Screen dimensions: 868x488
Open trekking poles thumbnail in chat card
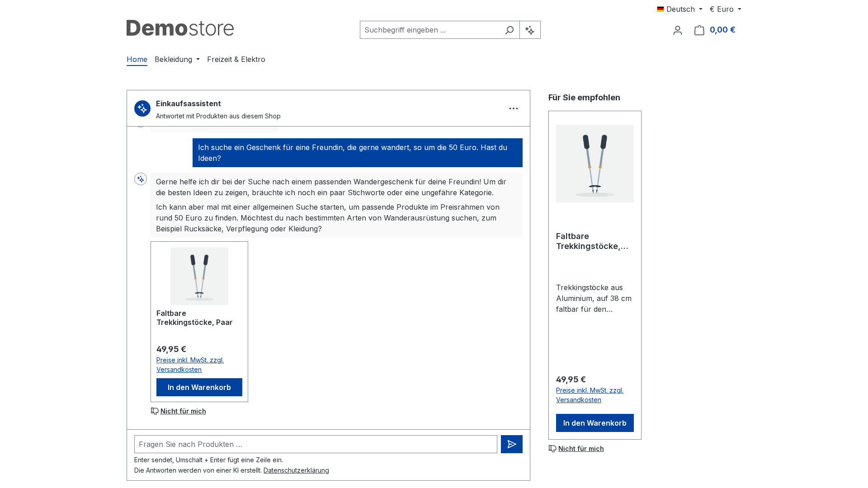click(199, 276)
